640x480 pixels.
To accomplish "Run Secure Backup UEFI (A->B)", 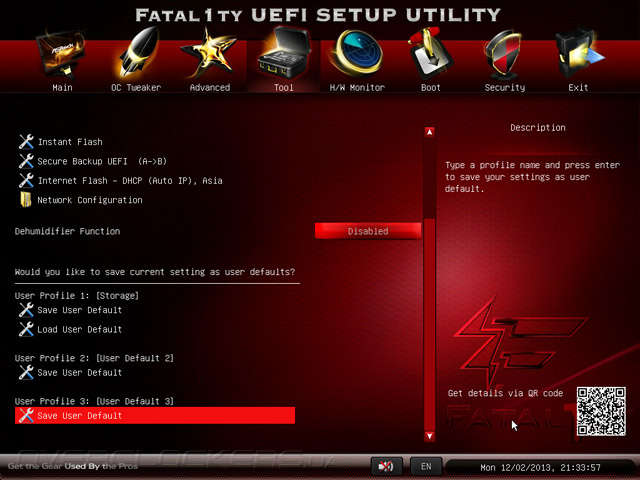I will 102,161.
